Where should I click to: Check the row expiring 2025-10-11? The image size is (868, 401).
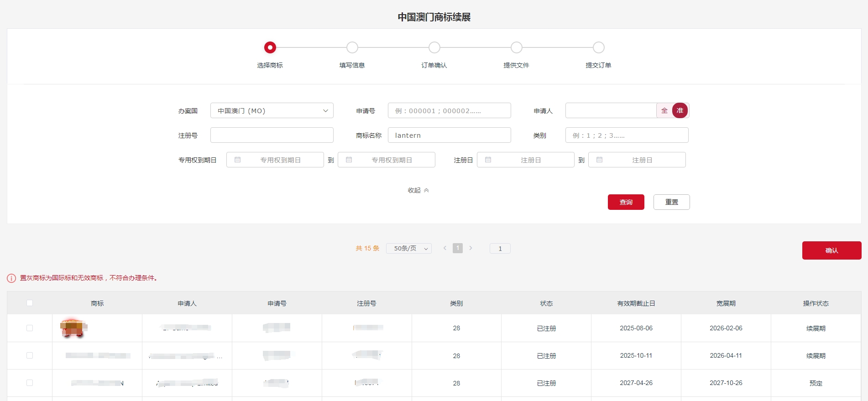tap(30, 355)
